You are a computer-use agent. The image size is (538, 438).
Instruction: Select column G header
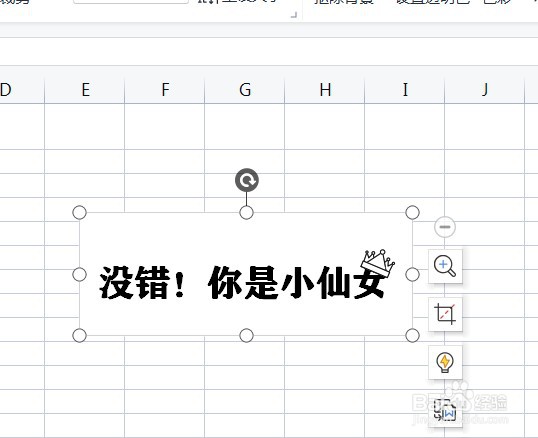[x=245, y=90]
